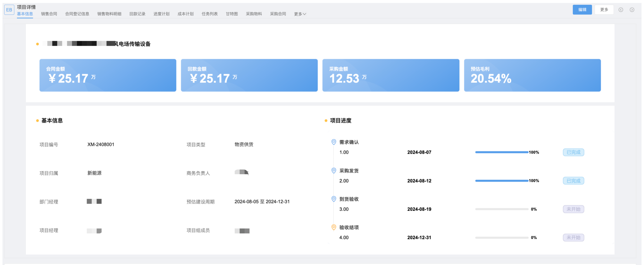Image resolution: width=644 pixels, height=265 pixels.
Task: Open the 采购物料 tab
Action: tap(254, 14)
